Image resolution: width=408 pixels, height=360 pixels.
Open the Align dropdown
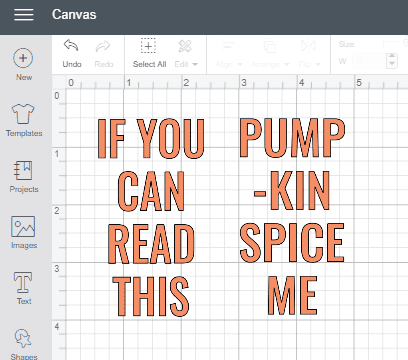tap(229, 54)
